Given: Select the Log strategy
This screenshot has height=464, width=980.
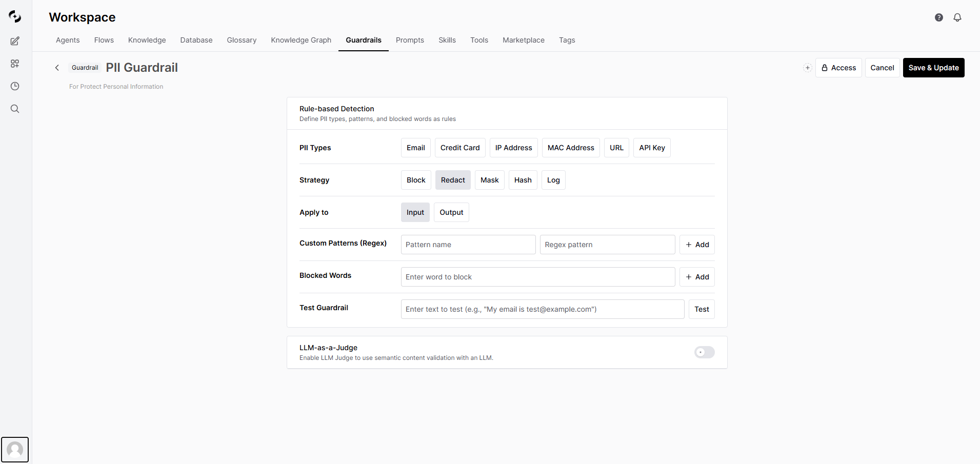Looking at the screenshot, I should tap(553, 180).
